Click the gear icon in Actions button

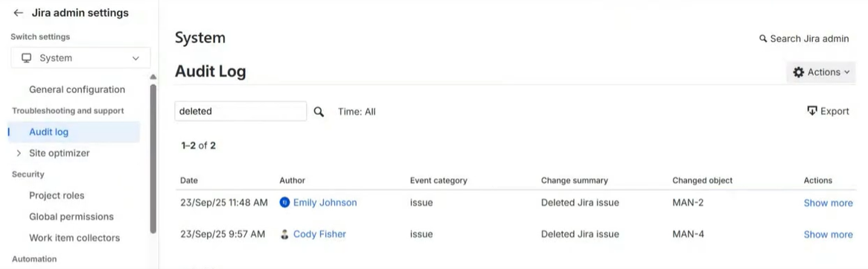(798, 72)
